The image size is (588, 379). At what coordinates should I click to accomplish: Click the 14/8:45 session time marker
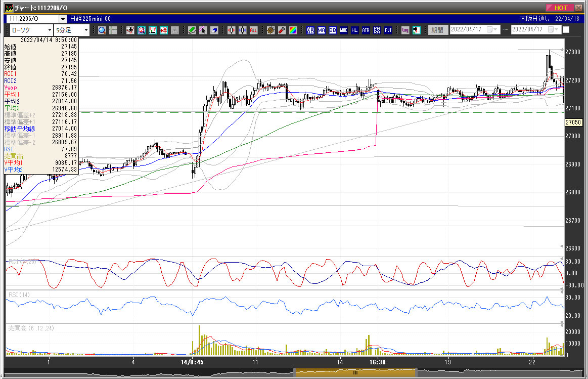192,362
